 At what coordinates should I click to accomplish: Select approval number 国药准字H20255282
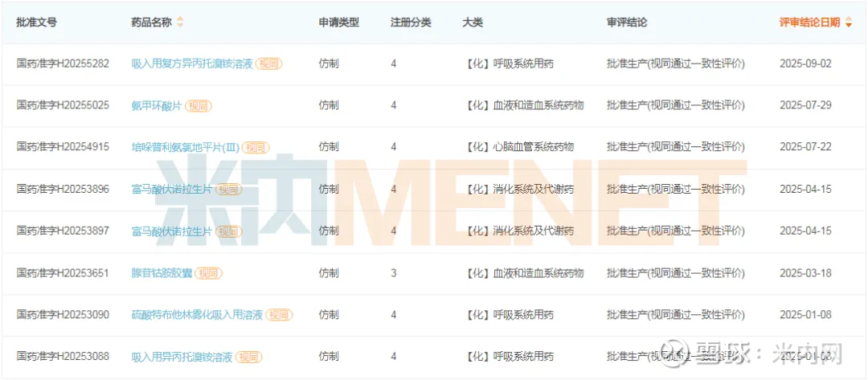(63, 63)
